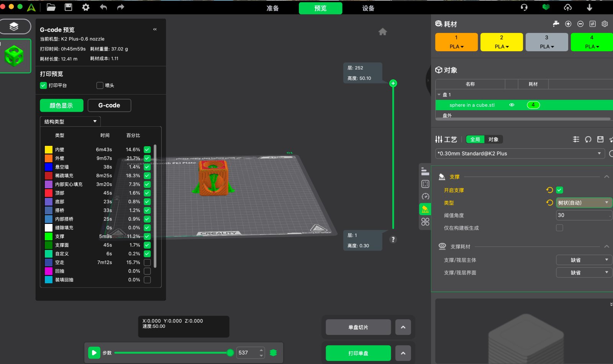Add a filament with the plus icon
Image resolution: width=613 pixels, height=364 pixels.
point(568,24)
